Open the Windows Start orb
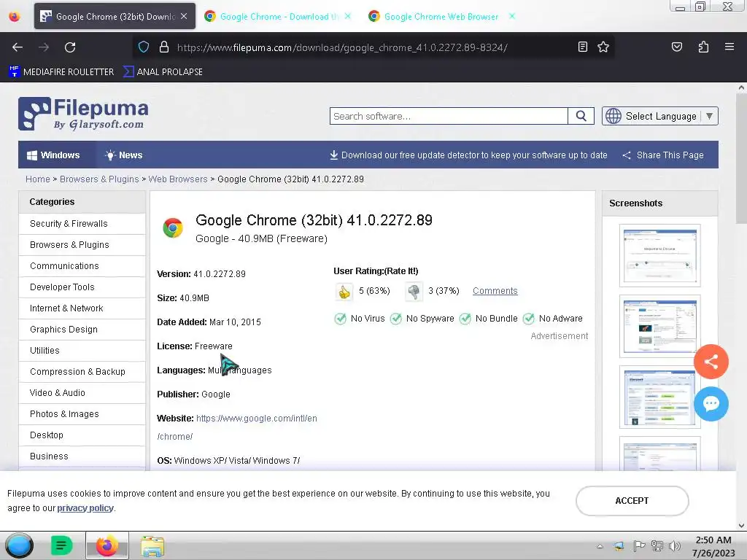747x560 pixels. (x=19, y=545)
